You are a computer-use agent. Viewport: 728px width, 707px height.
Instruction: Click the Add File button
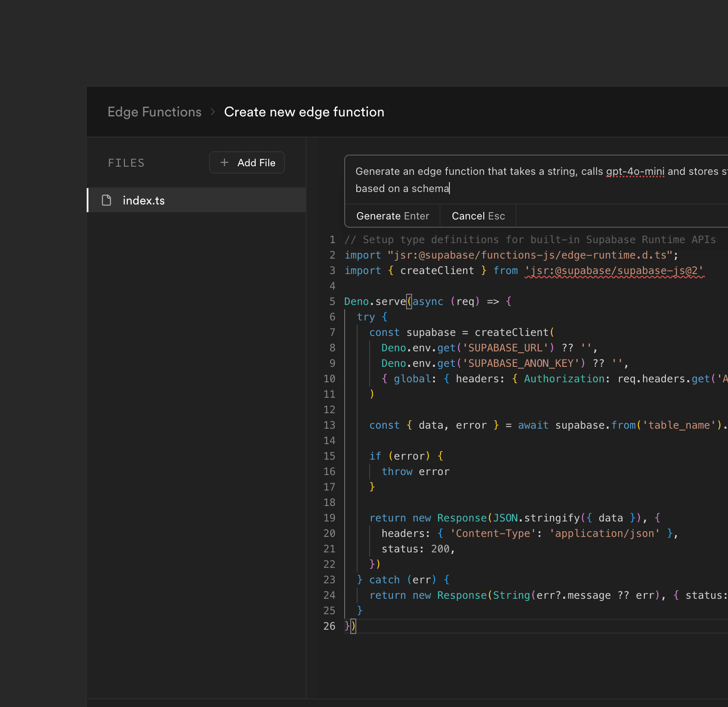point(247,162)
